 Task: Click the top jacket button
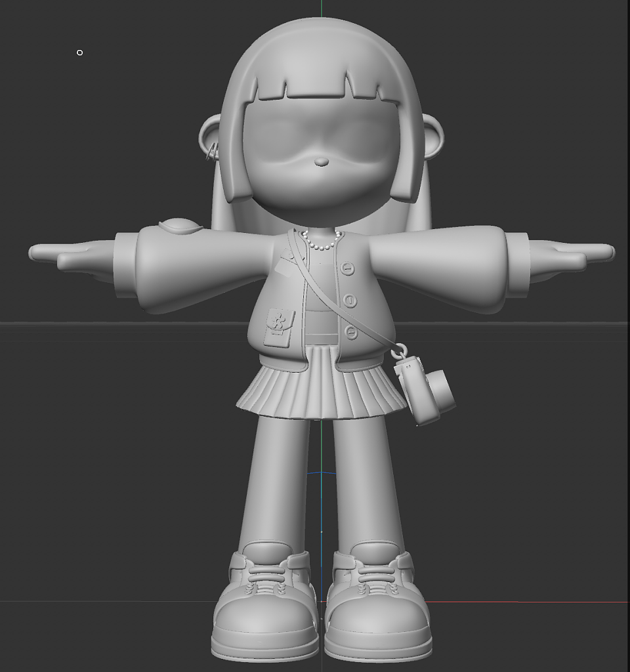[348, 268]
